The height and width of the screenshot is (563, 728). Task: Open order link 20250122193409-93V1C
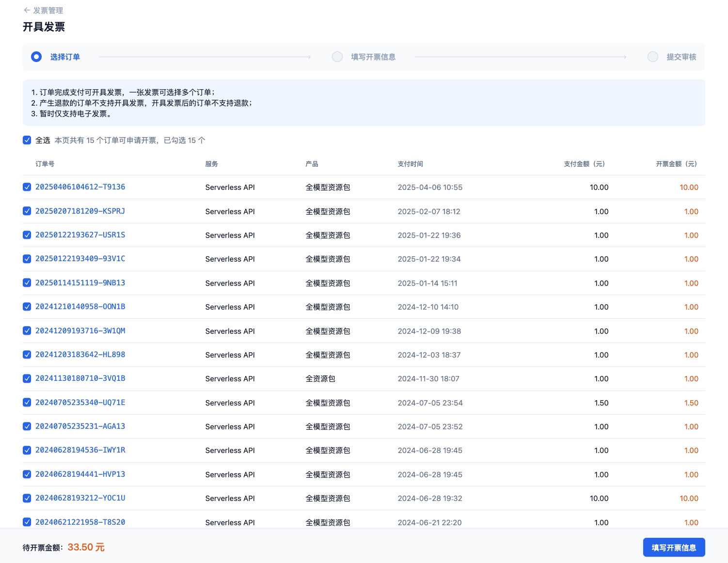tap(80, 259)
